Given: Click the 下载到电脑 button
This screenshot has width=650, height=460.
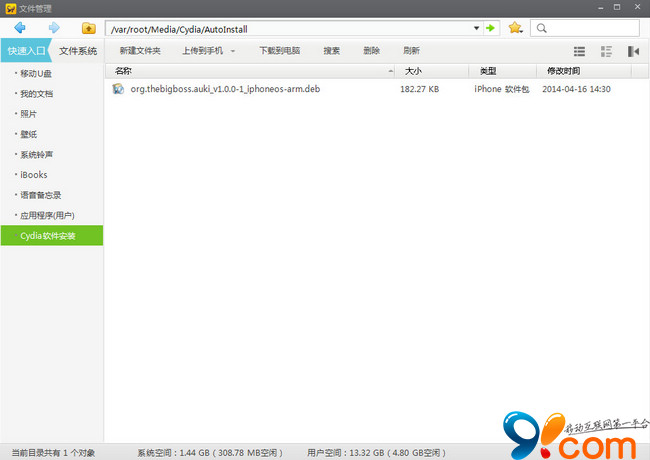Looking at the screenshot, I should 280,51.
